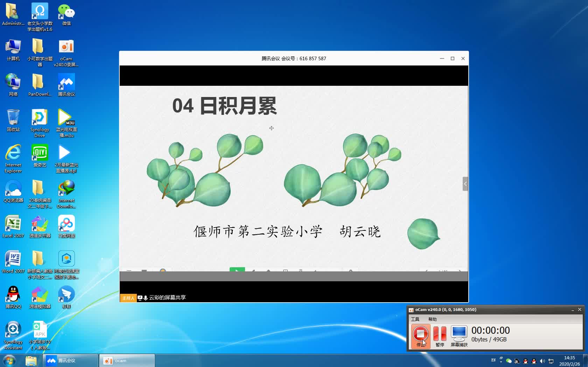The image size is (588, 367).
Task: Open the 爱奇艺 iQIYI shortcut
Action: click(40, 156)
